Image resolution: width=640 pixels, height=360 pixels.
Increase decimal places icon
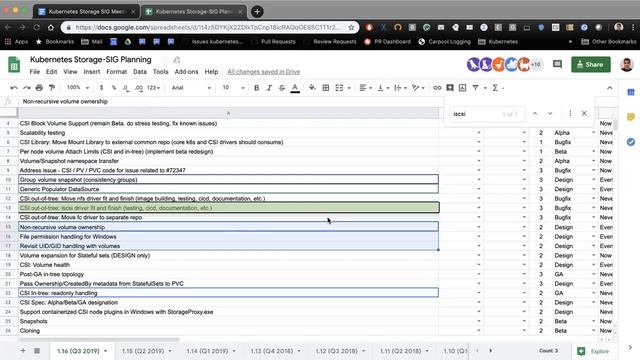[139, 88]
